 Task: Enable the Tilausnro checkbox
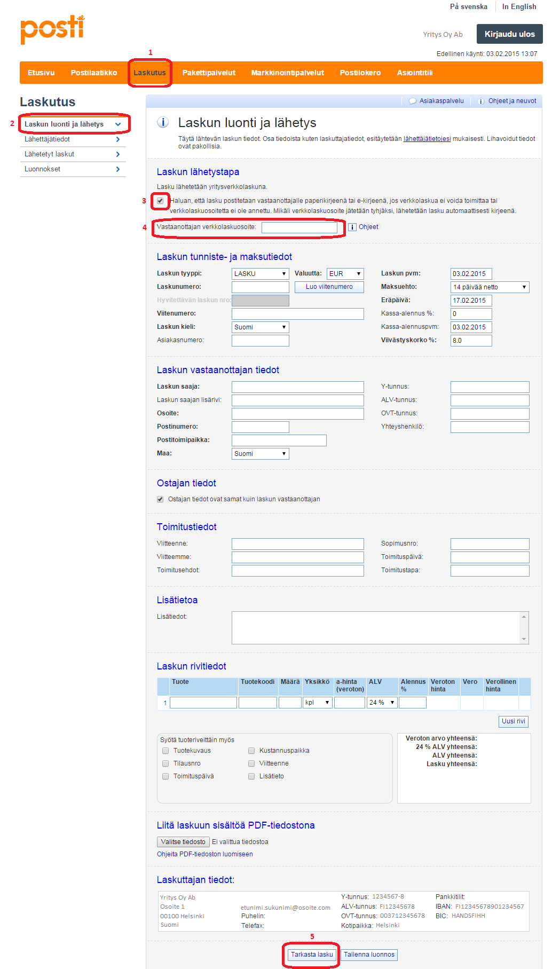[165, 763]
